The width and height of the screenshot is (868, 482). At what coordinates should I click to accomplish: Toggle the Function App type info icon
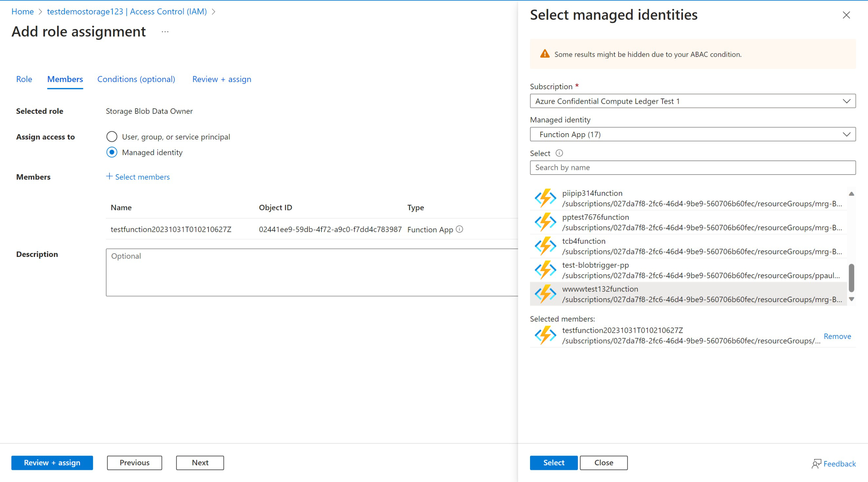[x=460, y=229]
